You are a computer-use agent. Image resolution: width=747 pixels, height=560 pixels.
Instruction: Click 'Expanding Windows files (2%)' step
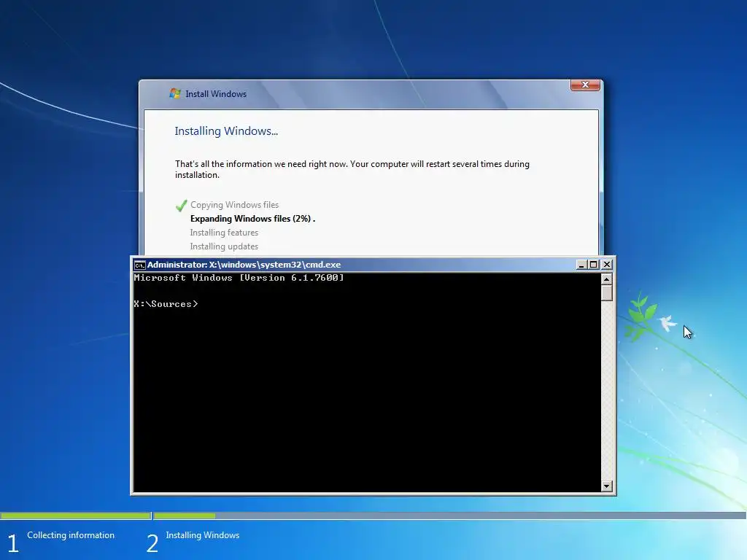(x=252, y=219)
